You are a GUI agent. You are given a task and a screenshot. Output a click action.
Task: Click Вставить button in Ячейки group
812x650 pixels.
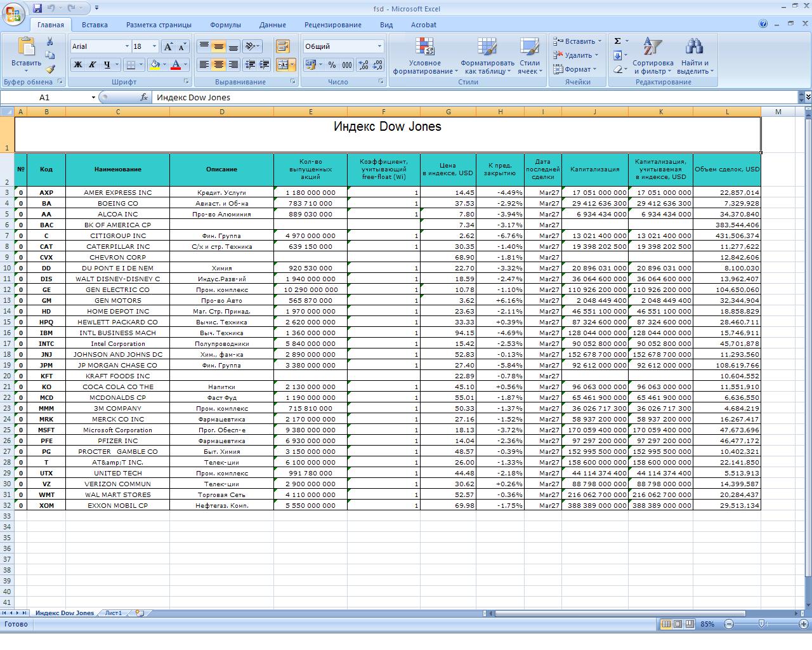click(x=577, y=41)
